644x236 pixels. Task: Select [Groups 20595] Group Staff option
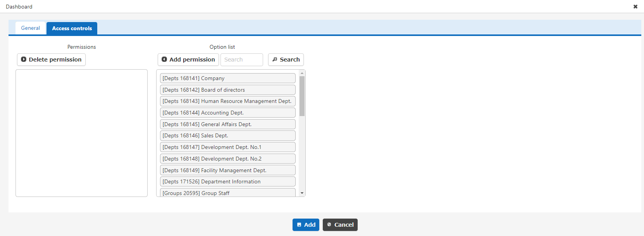tap(228, 193)
